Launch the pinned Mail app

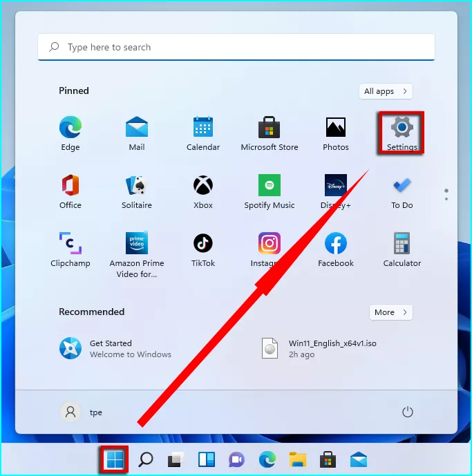[137, 133]
